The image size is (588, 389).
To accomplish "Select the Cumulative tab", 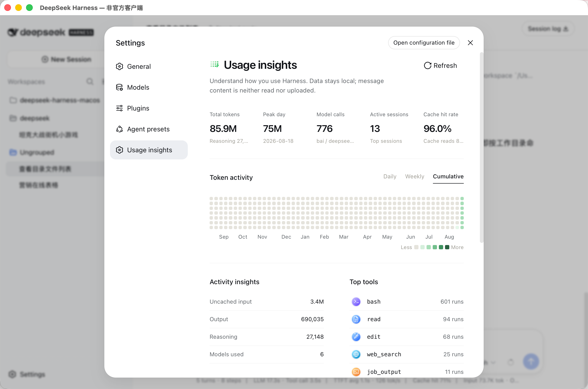I will coord(448,176).
